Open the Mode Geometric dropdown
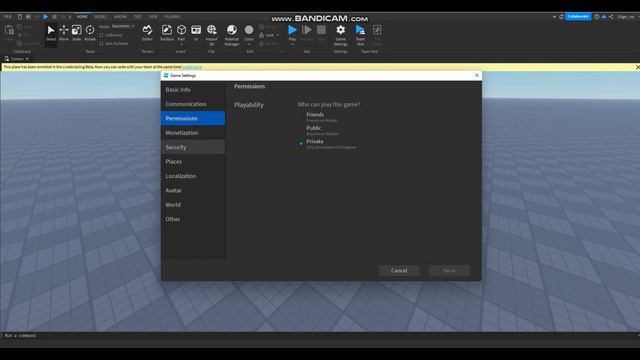Image resolution: width=640 pixels, height=360 pixels. tap(123, 26)
